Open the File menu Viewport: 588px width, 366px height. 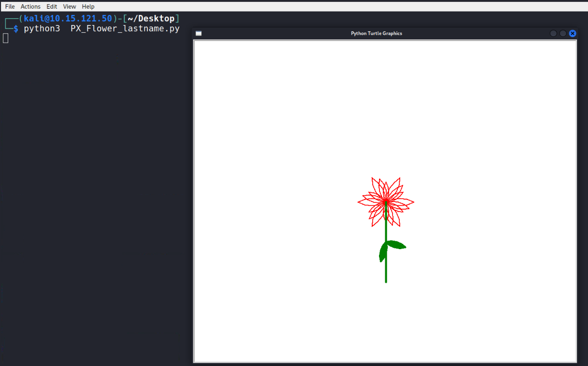pos(10,7)
